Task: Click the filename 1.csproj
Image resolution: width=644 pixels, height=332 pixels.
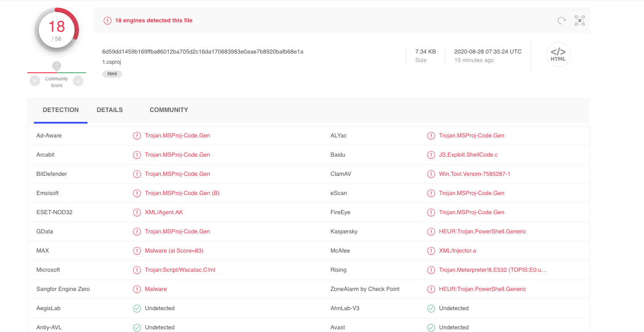Action: click(x=112, y=62)
